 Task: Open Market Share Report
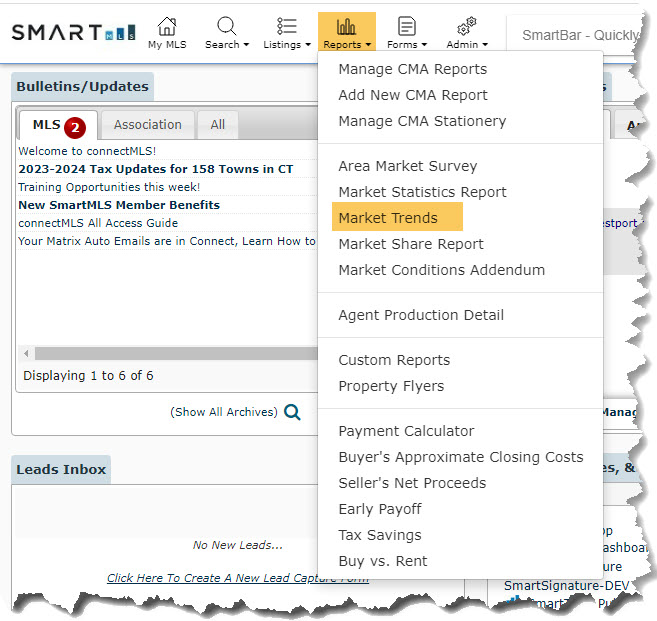click(x=411, y=244)
